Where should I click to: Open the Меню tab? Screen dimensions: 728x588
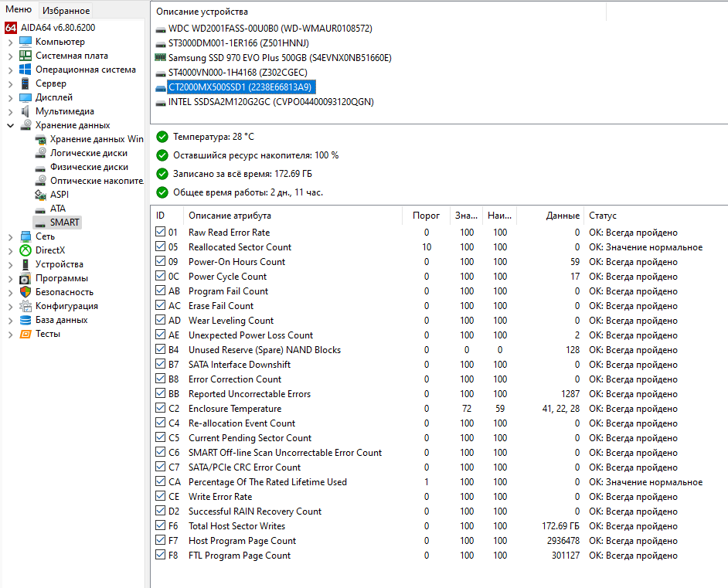[19, 9]
